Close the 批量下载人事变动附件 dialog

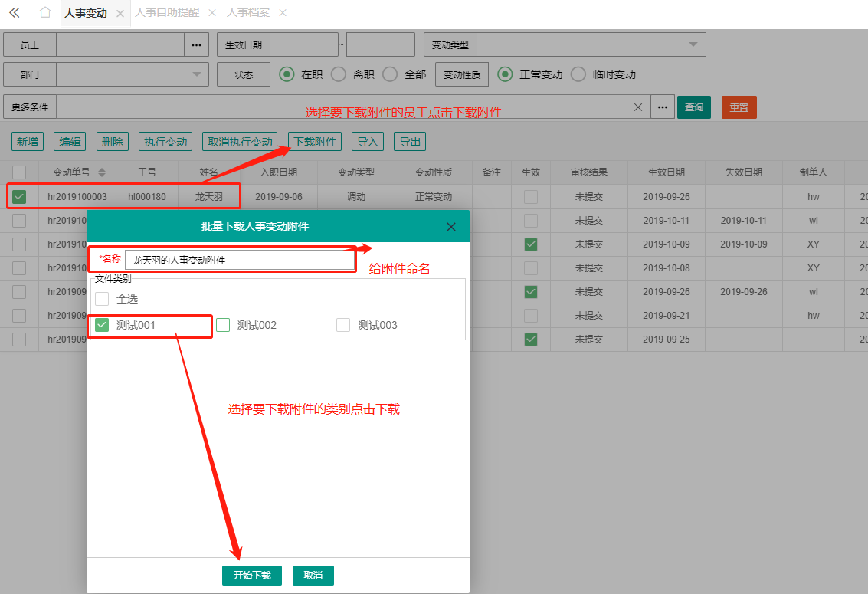pos(451,226)
